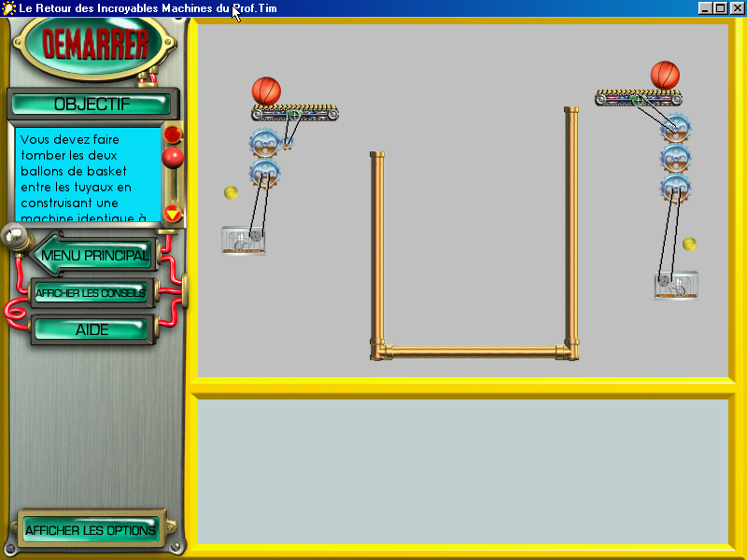This screenshot has width=747, height=560.
Task: Click the light bulb hint indicator
Action: [13, 236]
